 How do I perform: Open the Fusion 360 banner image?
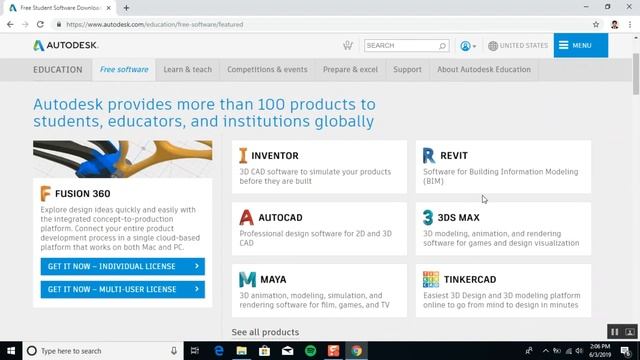[x=122, y=159]
